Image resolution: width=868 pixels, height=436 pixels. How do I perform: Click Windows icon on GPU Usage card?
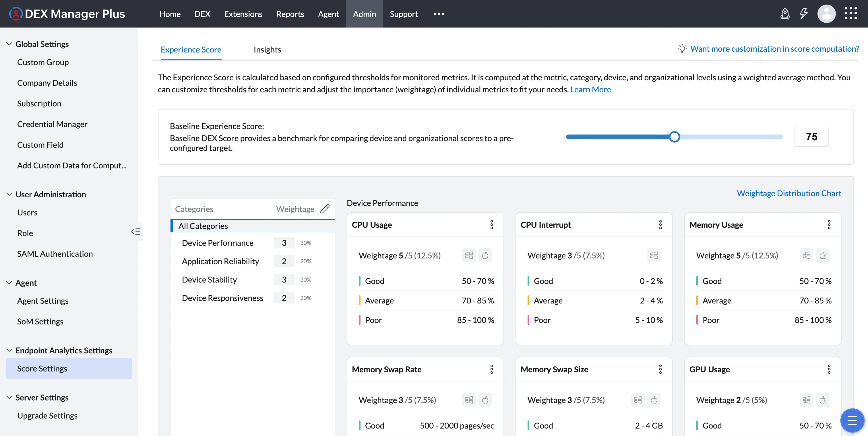coord(807,400)
